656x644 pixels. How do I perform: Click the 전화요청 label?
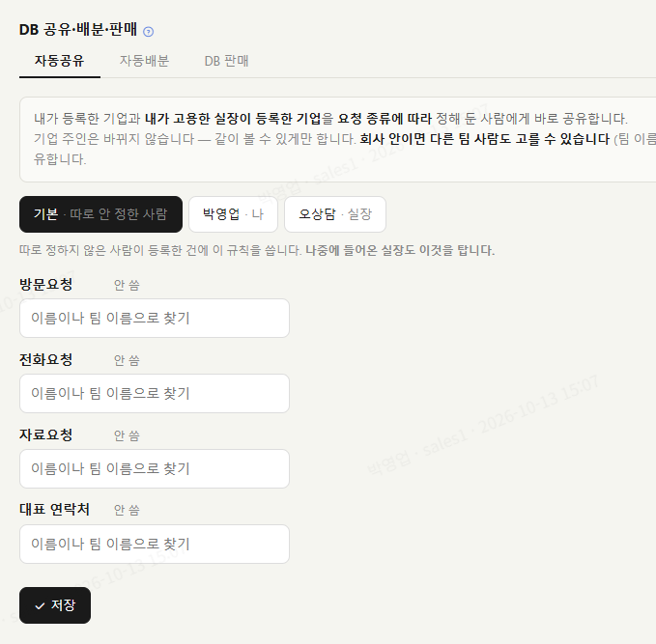point(46,359)
